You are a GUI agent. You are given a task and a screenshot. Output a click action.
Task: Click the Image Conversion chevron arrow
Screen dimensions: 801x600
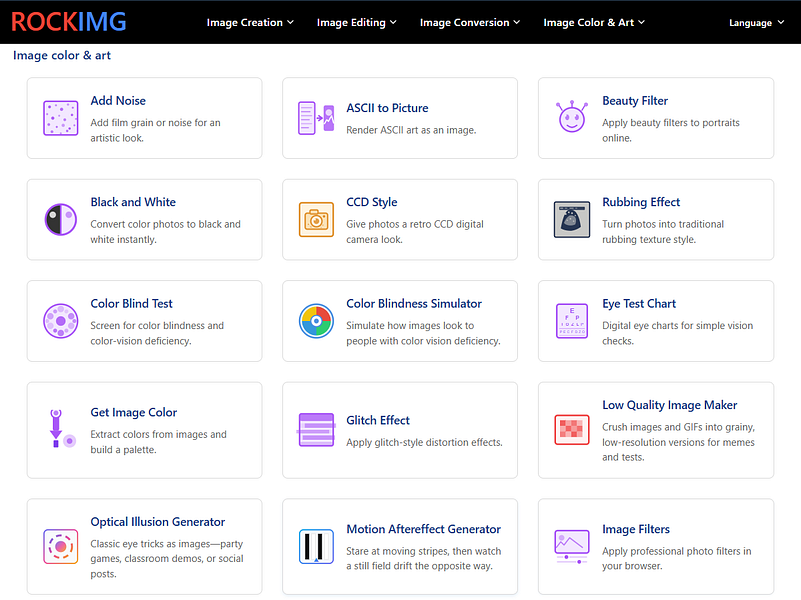pyautogui.click(x=517, y=22)
